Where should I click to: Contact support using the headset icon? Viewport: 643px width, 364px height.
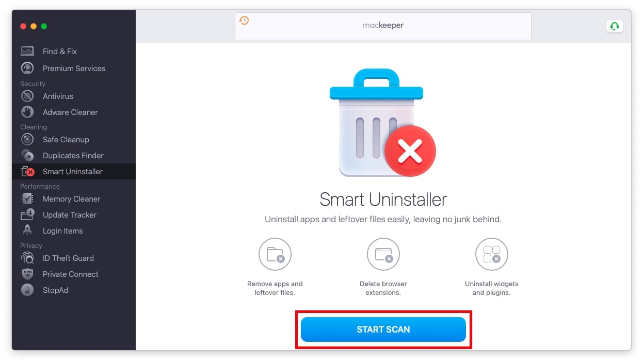coord(614,26)
